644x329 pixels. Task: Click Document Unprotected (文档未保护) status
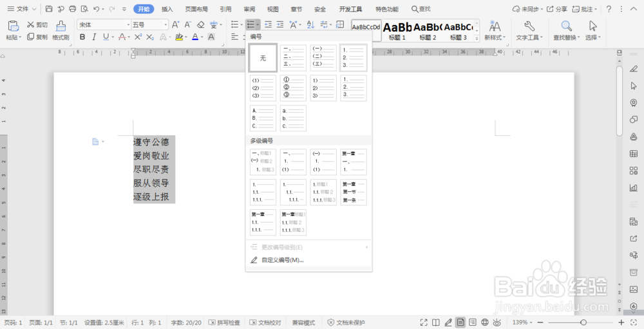[346, 323]
